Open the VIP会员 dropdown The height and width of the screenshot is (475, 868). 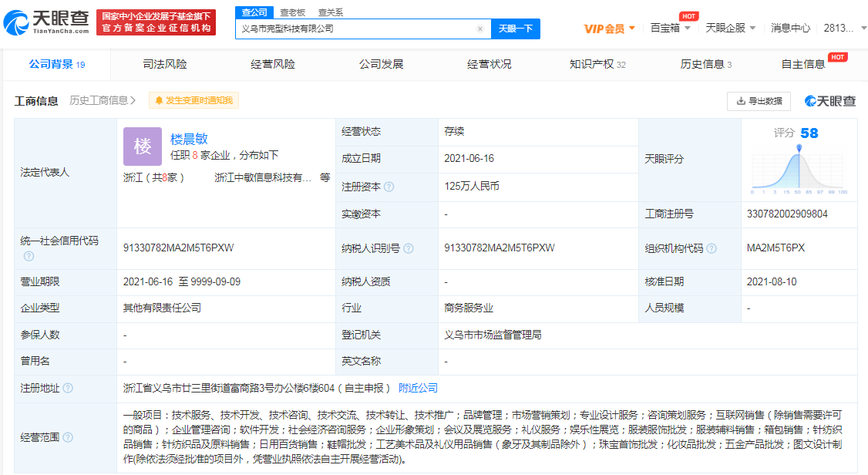609,29
